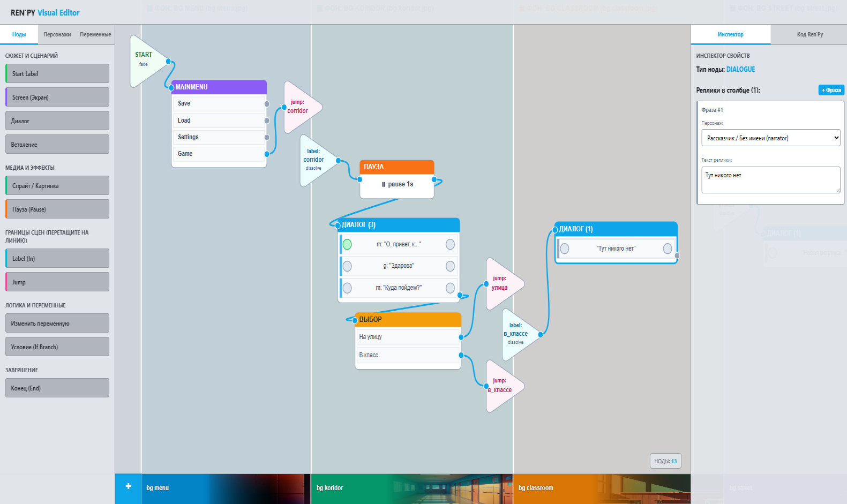Select the bg menu scene thumbnail
The height and width of the screenshot is (504, 847).
point(226,488)
